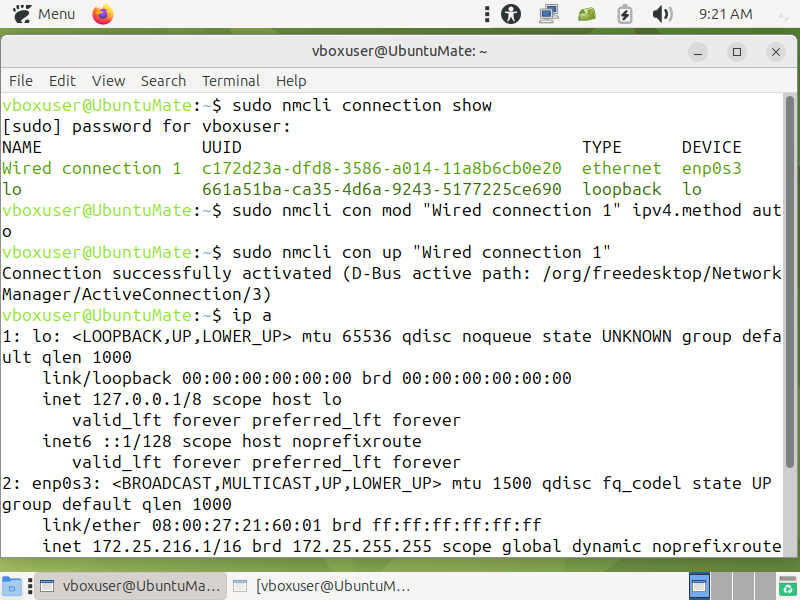Open the volume speaker control
Viewport: 800px width, 600px height.
coord(662,14)
